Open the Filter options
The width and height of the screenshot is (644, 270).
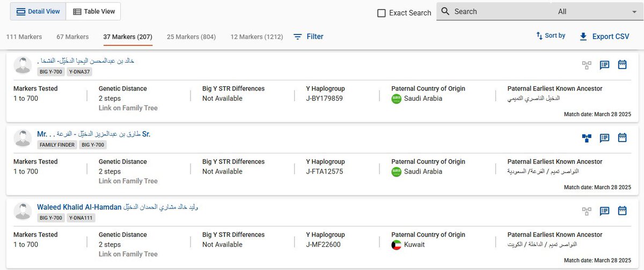[309, 36]
